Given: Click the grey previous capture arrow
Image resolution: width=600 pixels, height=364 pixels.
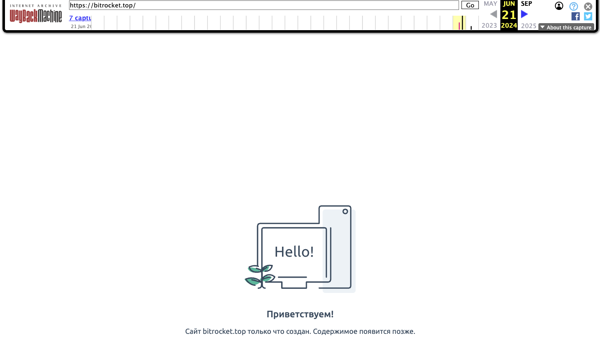Looking at the screenshot, I should 493,14.
